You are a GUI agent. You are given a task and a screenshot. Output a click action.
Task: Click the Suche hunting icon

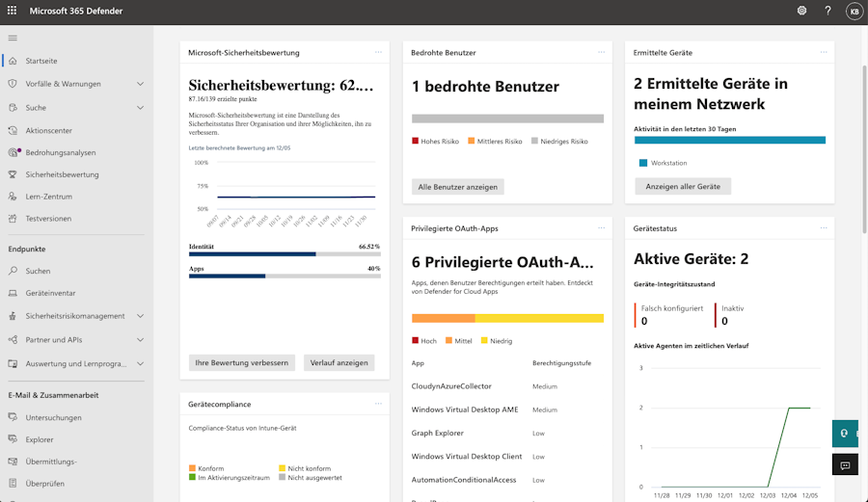pos(13,107)
